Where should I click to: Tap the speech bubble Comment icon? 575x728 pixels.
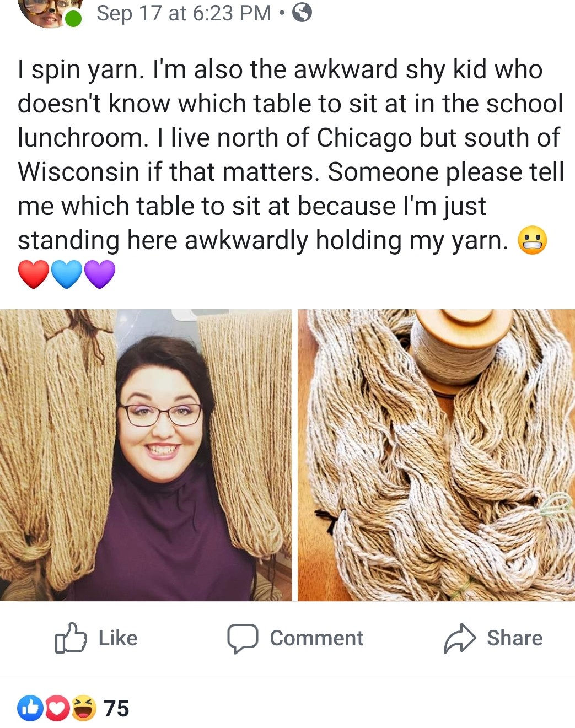pyautogui.click(x=243, y=639)
